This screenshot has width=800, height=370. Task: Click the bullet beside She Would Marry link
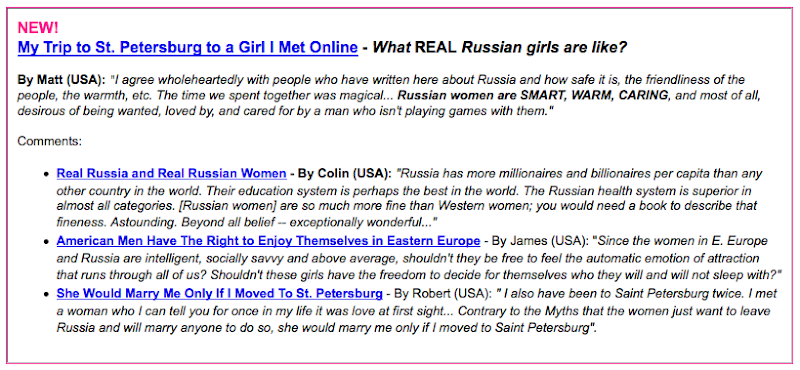pyautogui.click(x=46, y=295)
